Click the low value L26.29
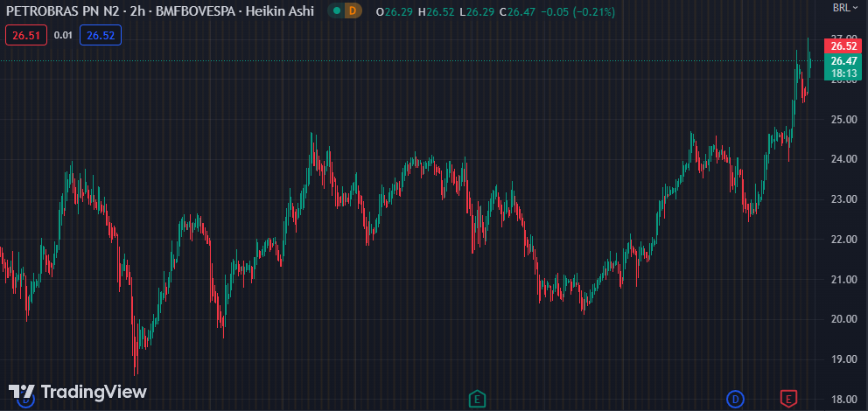868x411 pixels. click(x=476, y=11)
